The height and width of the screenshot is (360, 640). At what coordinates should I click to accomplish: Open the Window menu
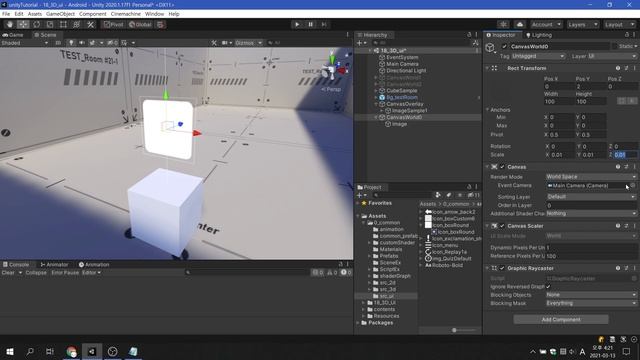[154, 14]
